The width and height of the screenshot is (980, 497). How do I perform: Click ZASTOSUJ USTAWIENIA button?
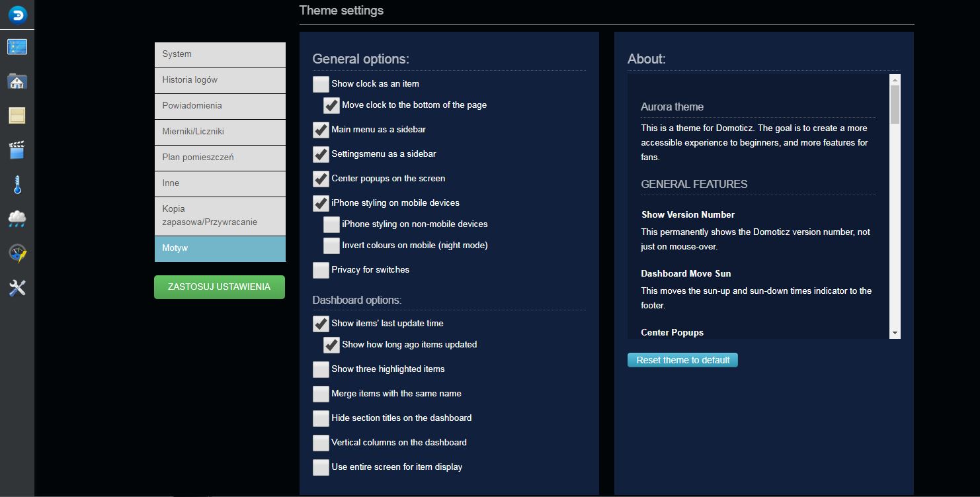point(220,287)
